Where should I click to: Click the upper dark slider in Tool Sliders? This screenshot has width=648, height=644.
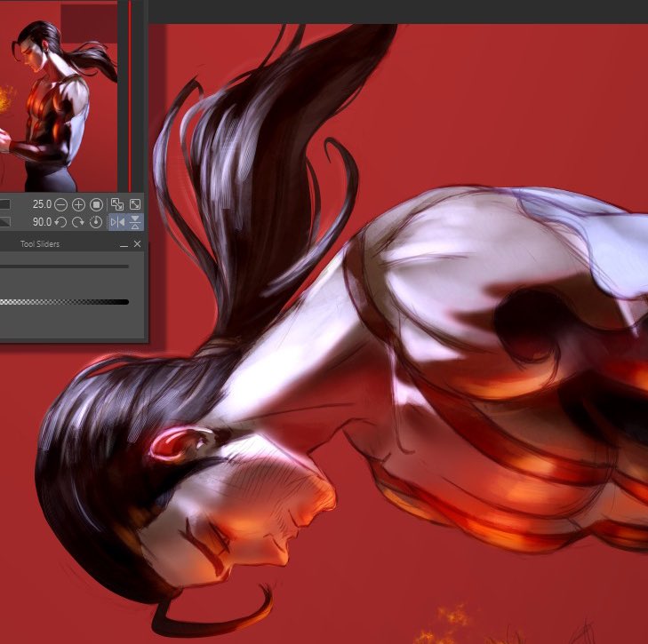coord(65,266)
